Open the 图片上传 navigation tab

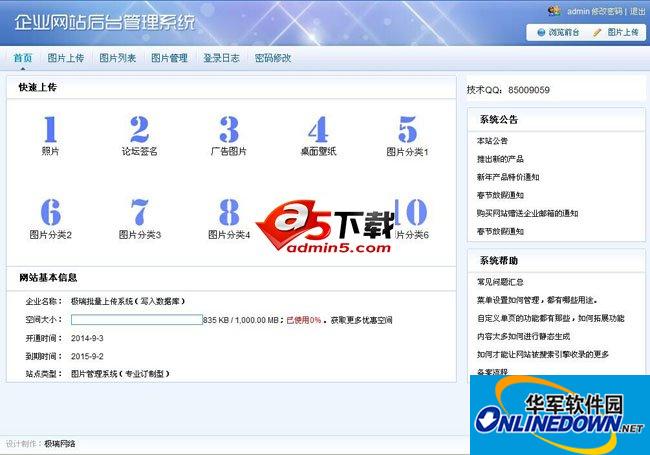65,58
